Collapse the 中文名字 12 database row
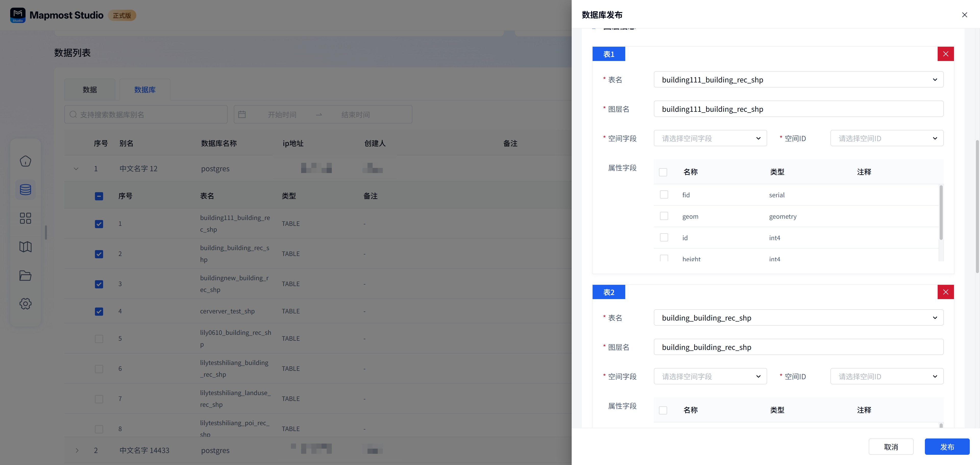The height and width of the screenshot is (465, 980). click(76, 169)
